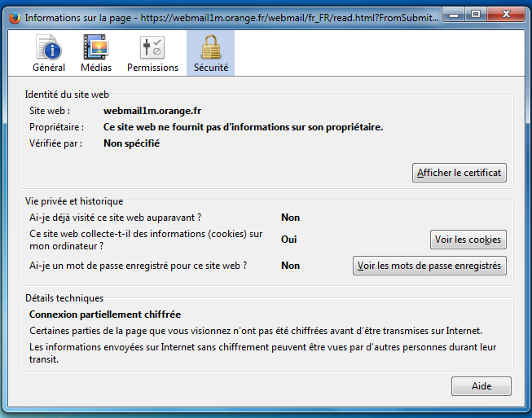
Task: Close the Informations sur la page window
Action: (x=506, y=15)
